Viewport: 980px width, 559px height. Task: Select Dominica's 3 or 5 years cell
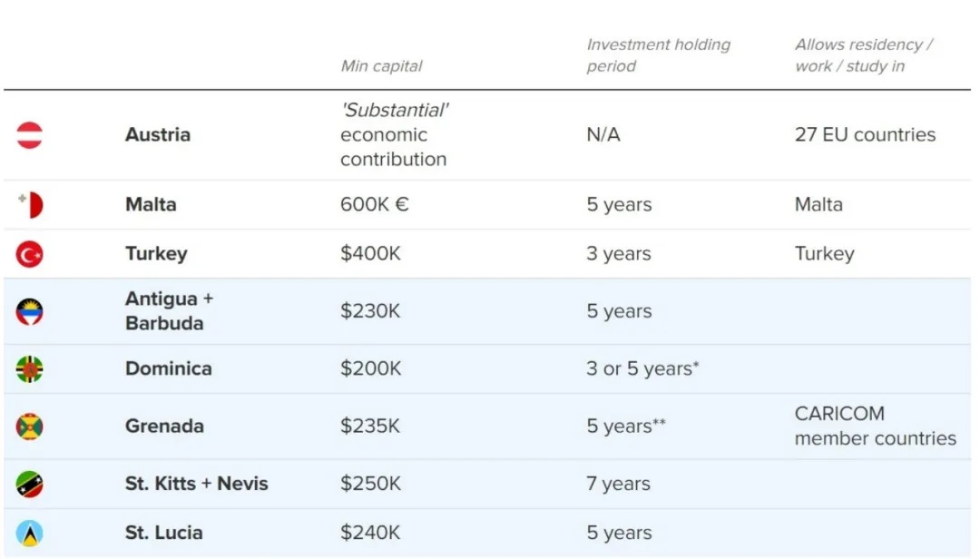(x=642, y=369)
